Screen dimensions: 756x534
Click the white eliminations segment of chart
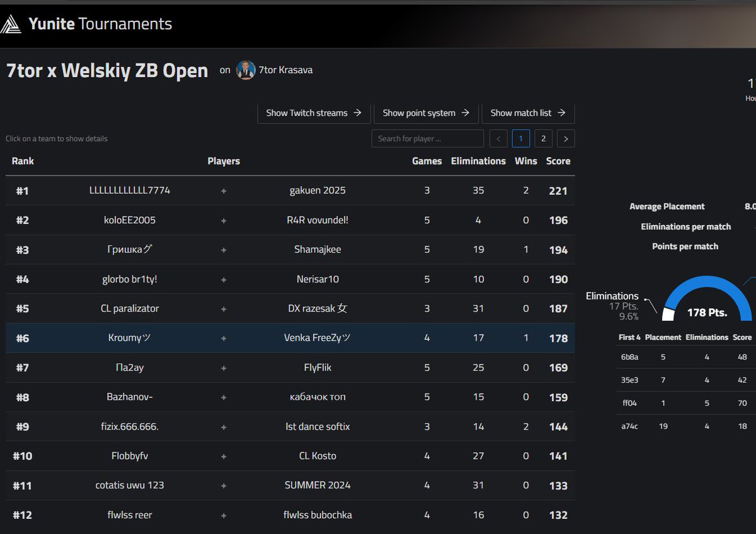pyautogui.click(x=668, y=314)
